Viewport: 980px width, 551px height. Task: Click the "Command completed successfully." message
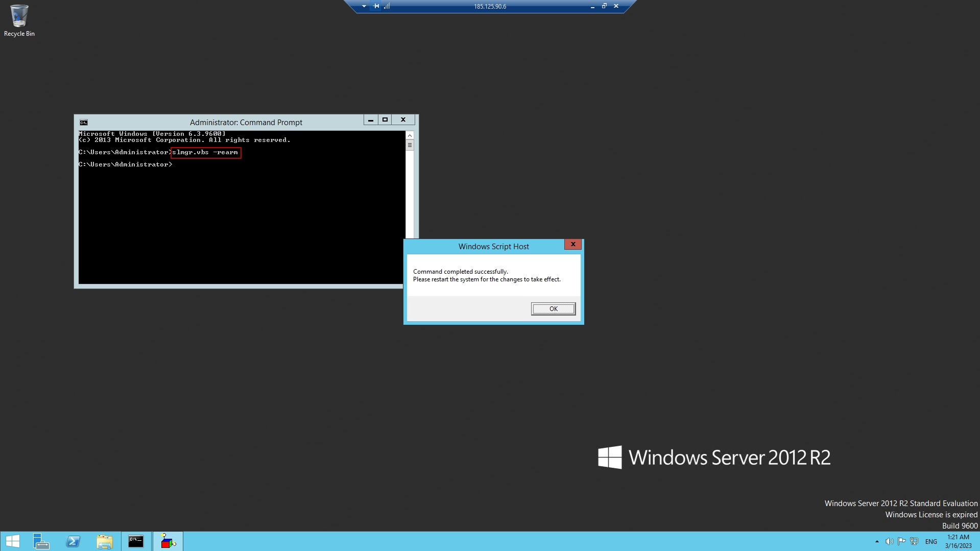(x=461, y=272)
